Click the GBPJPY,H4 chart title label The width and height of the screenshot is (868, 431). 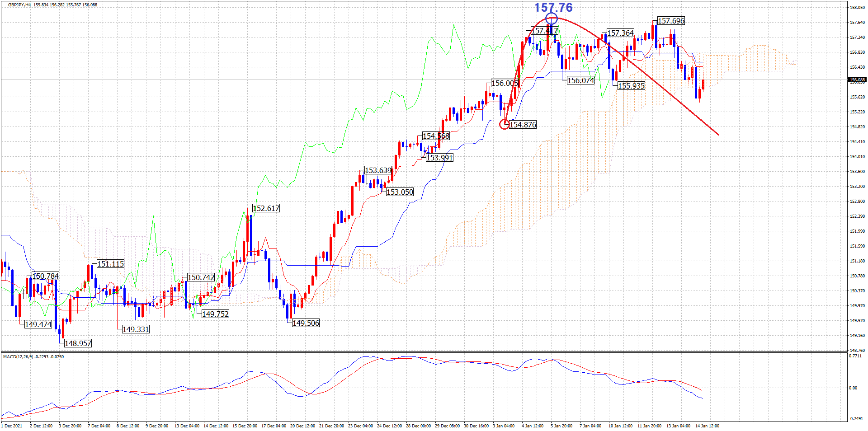[x=19, y=5]
